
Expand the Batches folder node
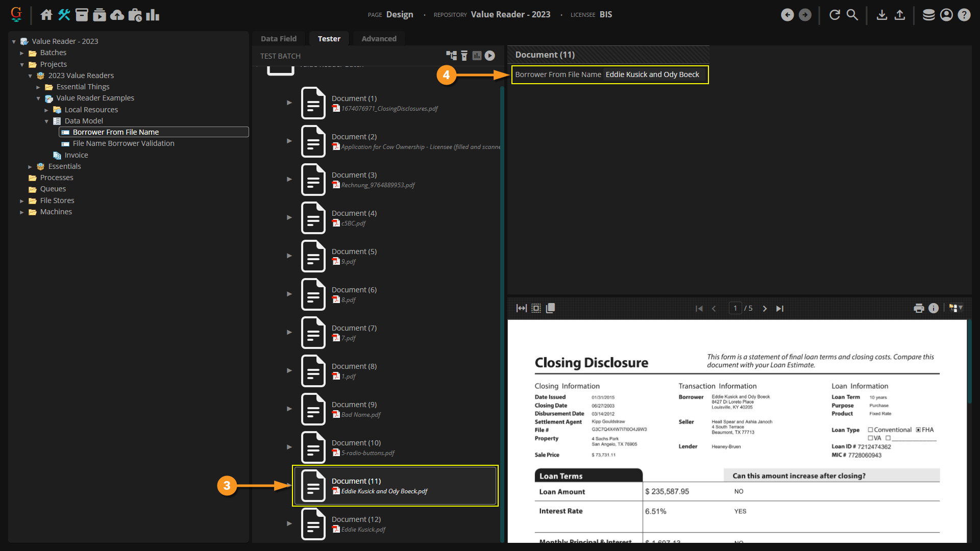22,53
